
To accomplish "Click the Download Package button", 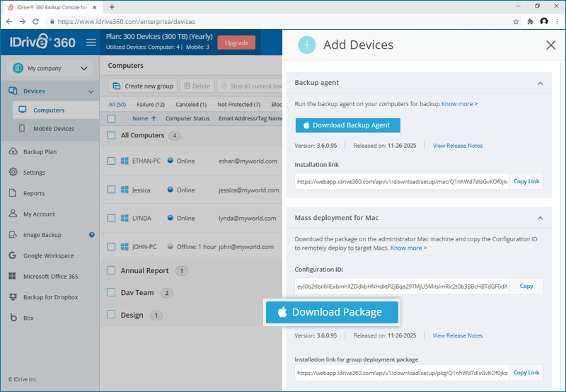I will (x=332, y=312).
